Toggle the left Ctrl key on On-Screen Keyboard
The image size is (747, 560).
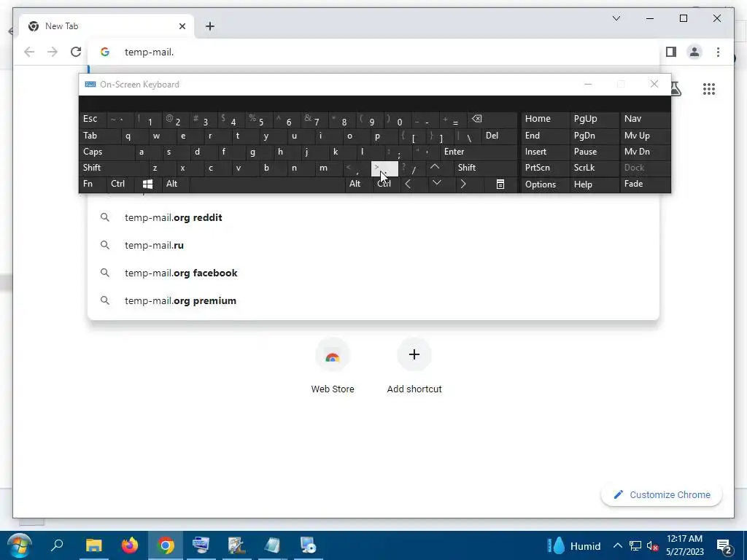tap(120, 184)
